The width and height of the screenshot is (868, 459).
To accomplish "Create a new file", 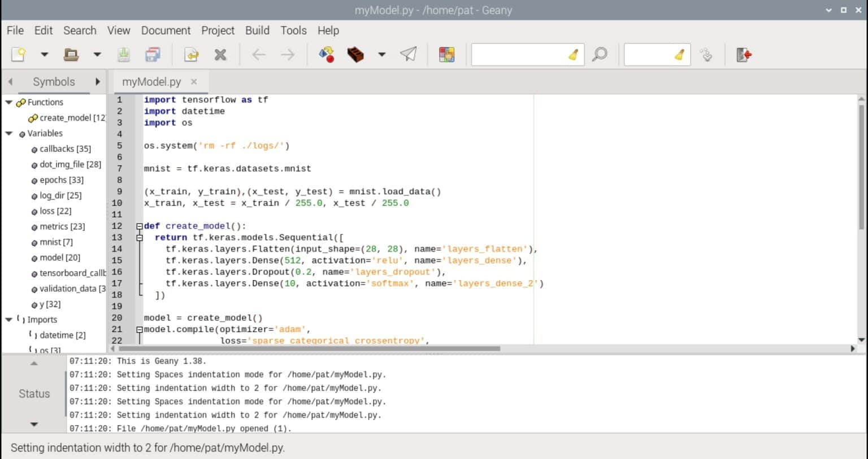I will tap(18, 54).
